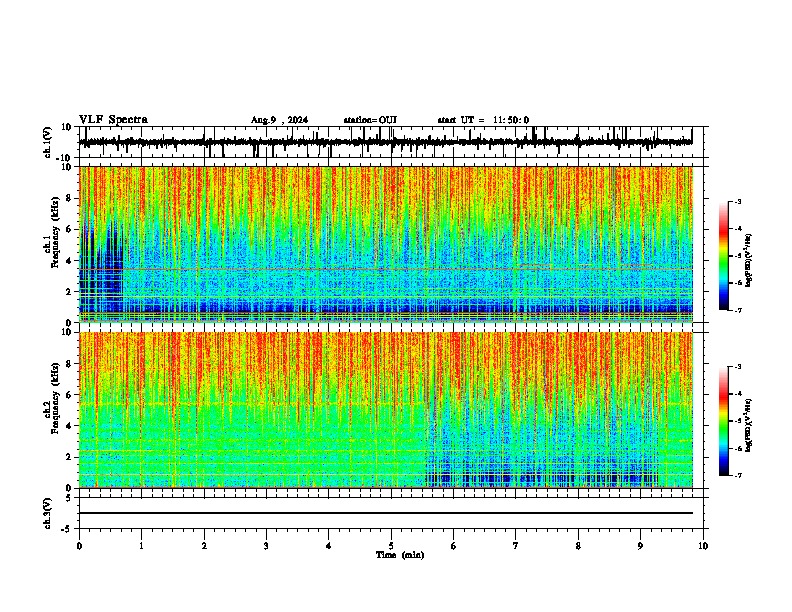792x612 pixels.
Task: Click the ch.2 "Frequency (kHz)" axis label
Action: tap(55, 398)
